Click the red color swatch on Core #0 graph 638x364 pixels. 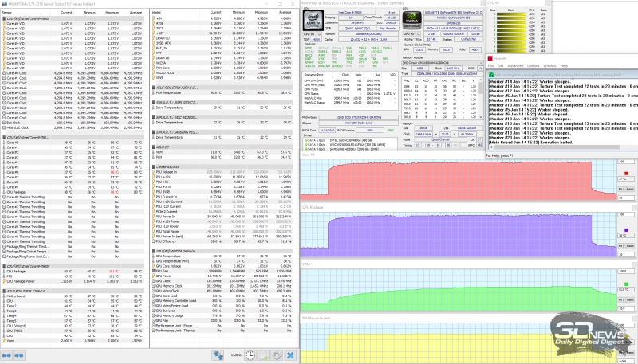pos(626,174)
